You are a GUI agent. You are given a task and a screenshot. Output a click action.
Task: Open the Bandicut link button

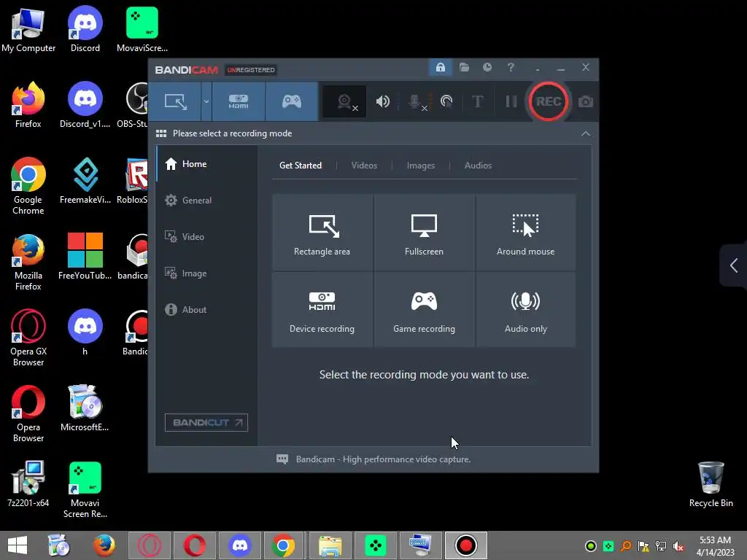206,422
